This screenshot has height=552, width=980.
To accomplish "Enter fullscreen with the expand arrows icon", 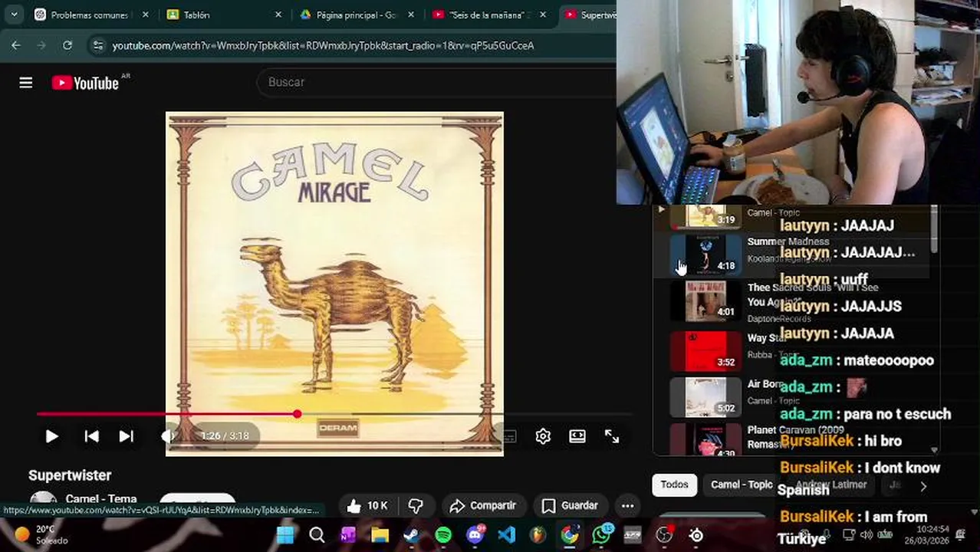I will [612, 436].
